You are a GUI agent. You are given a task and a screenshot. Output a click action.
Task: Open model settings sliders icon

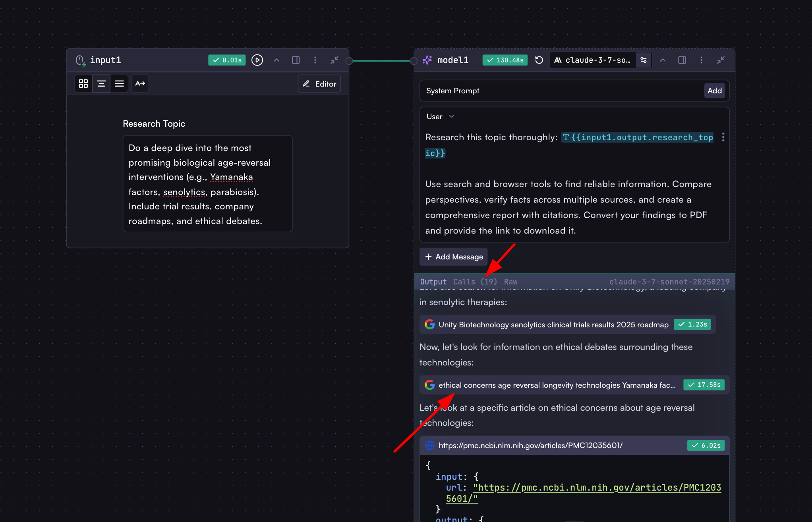pos(644,60)
